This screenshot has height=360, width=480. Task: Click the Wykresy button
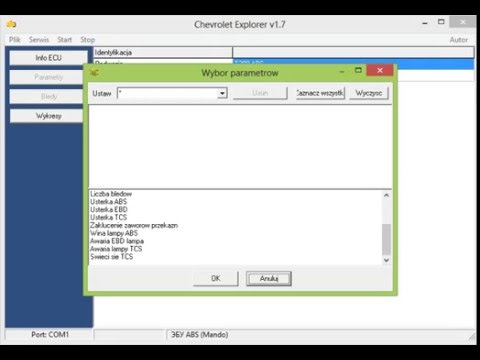47,116
